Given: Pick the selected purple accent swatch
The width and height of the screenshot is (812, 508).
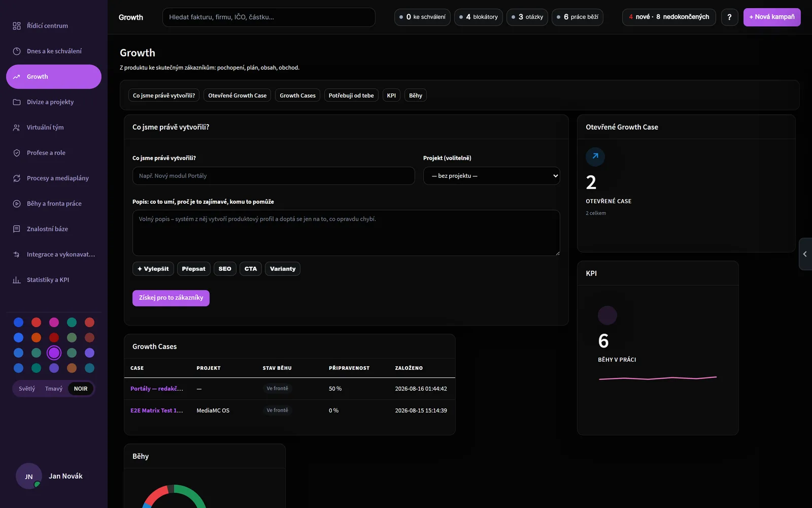Looking at the screenshot, I should pyautogui.click(x=54, y=353).
